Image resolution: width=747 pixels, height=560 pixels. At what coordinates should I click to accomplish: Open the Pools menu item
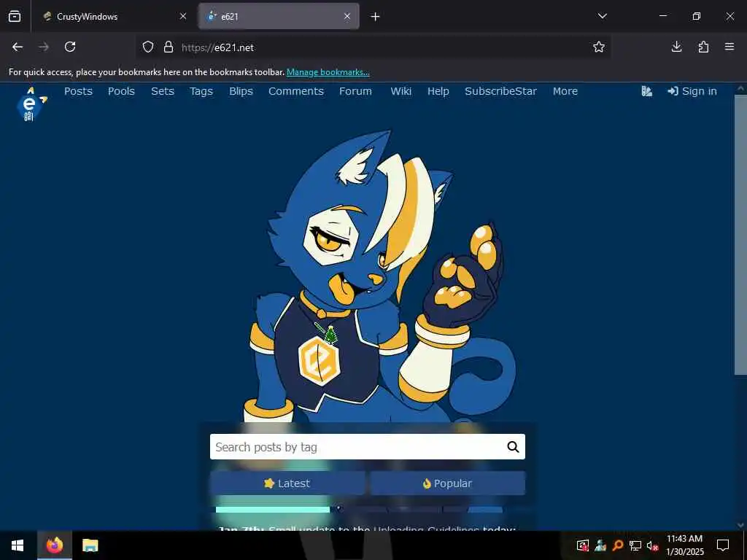(x=121, y=91)
